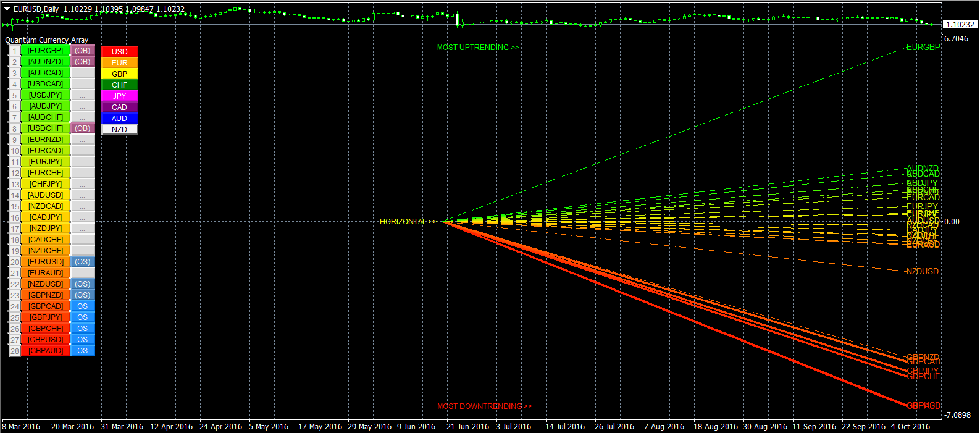Open the [USDJPY] pair from the array

(45, 95)
